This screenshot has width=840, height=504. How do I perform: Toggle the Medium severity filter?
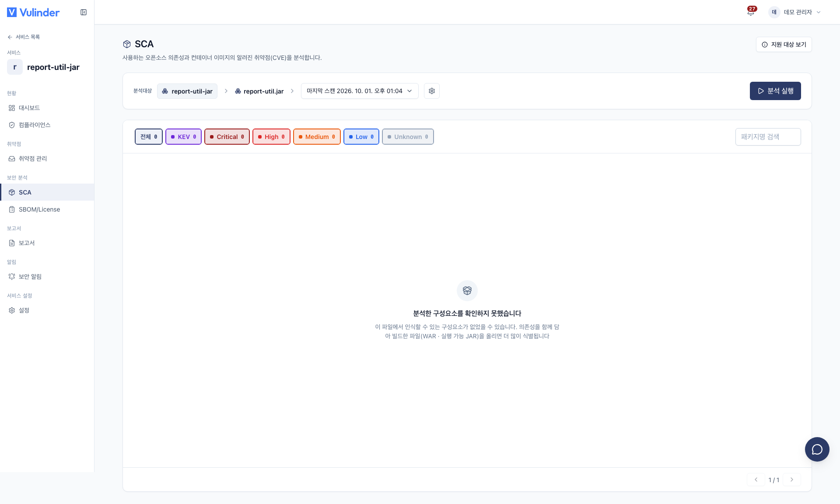[x=317, y=137]
